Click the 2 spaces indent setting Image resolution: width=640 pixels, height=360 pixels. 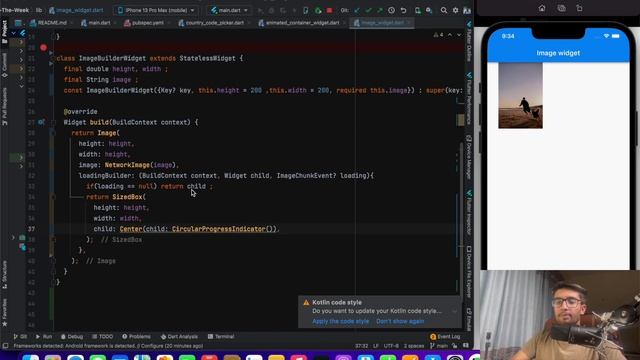[414, 346]
